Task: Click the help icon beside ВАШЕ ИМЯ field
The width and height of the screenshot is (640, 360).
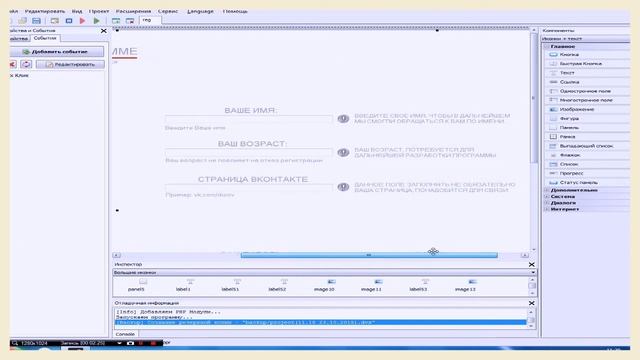Action: pos(343,119)
